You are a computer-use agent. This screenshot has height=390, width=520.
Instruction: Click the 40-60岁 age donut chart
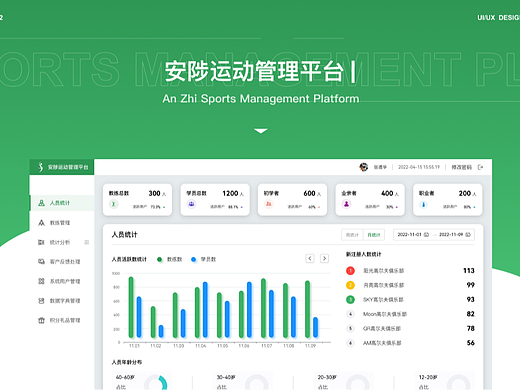[156, 383]
